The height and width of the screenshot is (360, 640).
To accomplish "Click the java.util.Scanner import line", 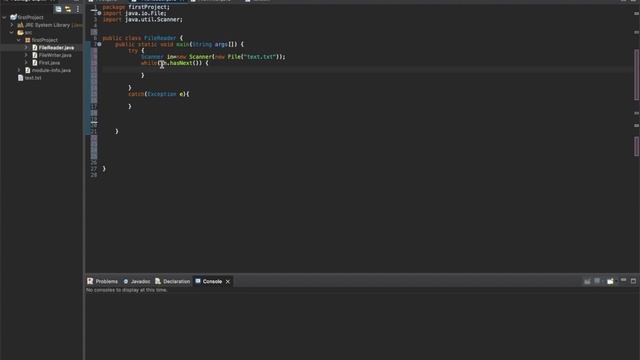I will pyautogui.click(x=142, y=20).
